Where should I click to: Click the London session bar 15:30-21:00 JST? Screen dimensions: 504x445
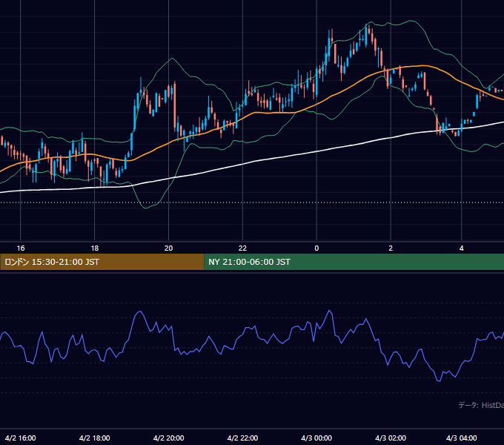coord(102,262)
